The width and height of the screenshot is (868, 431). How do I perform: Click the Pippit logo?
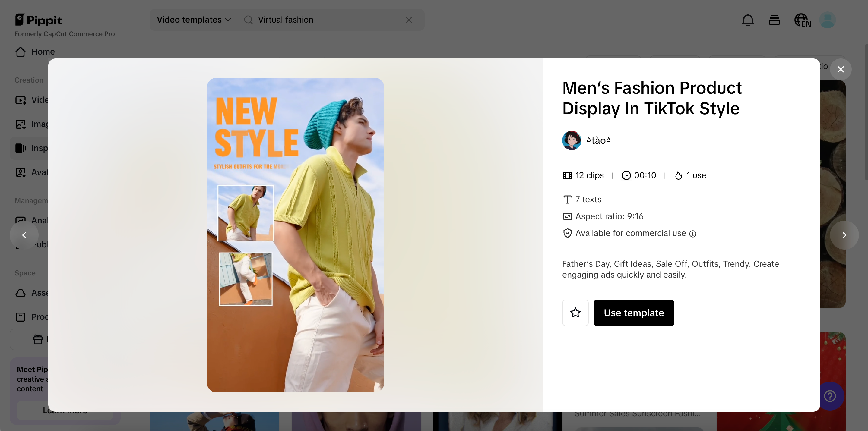39,20
